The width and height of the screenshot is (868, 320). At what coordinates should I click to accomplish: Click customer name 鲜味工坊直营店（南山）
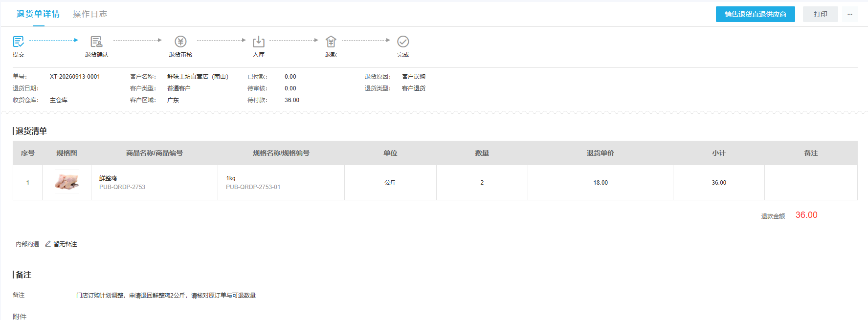click(x=198, y=77)
